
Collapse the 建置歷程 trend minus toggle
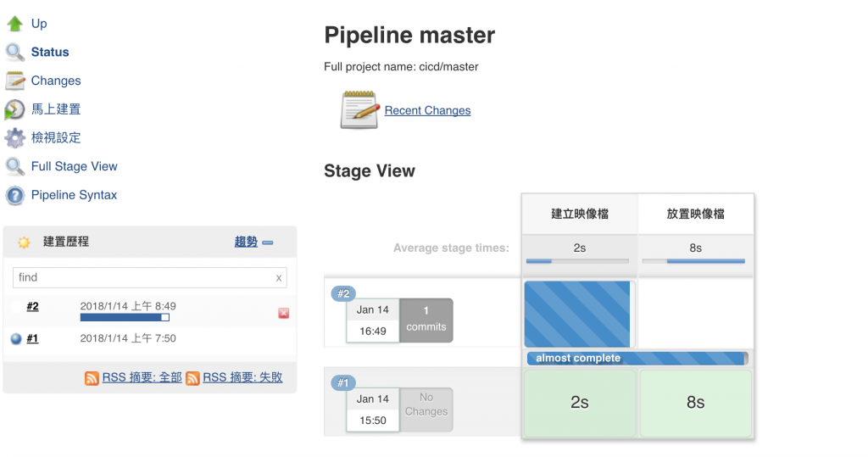[x=268, y=242]
